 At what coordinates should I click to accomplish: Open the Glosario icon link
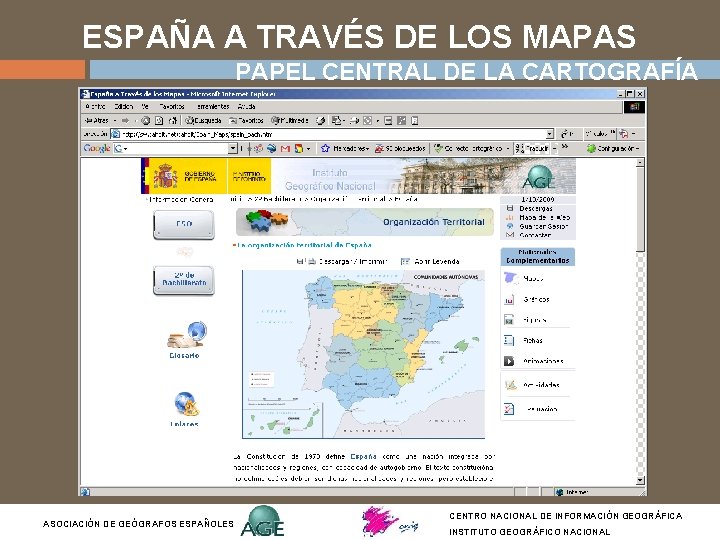pos(186,340)
